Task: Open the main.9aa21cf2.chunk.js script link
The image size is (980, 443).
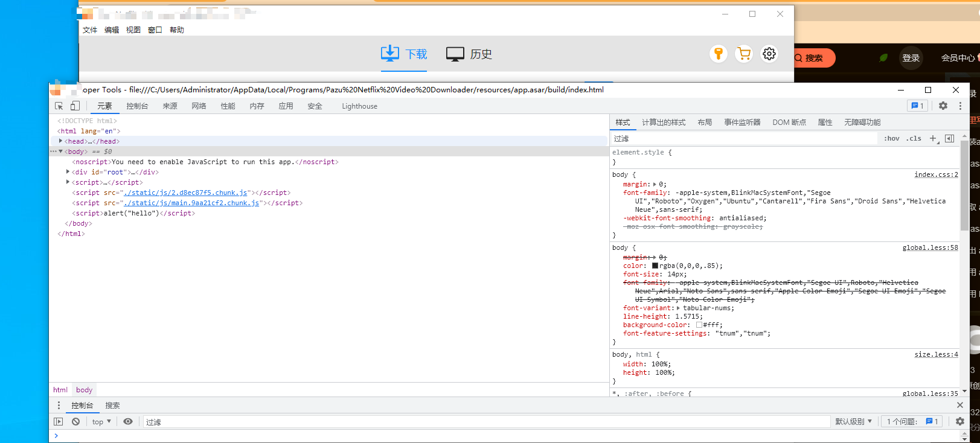Action: pyautogui.click(x=191, y=203)
